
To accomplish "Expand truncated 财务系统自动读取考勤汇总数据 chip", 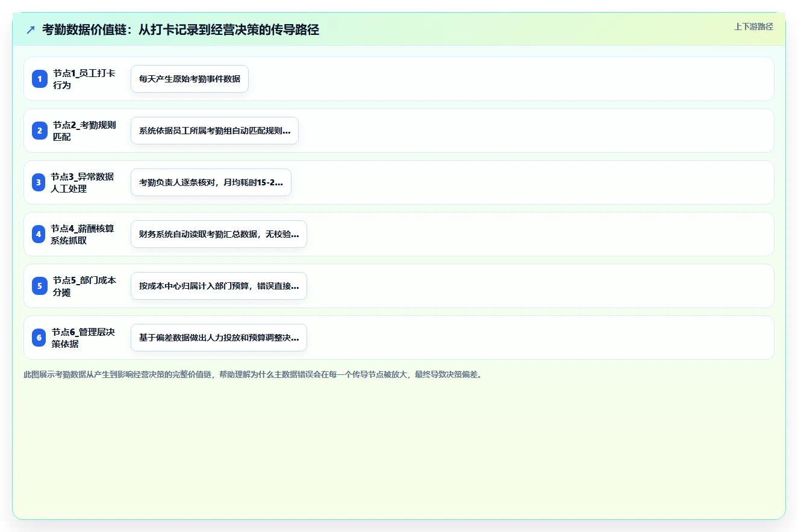I will (x=219, y=234).
